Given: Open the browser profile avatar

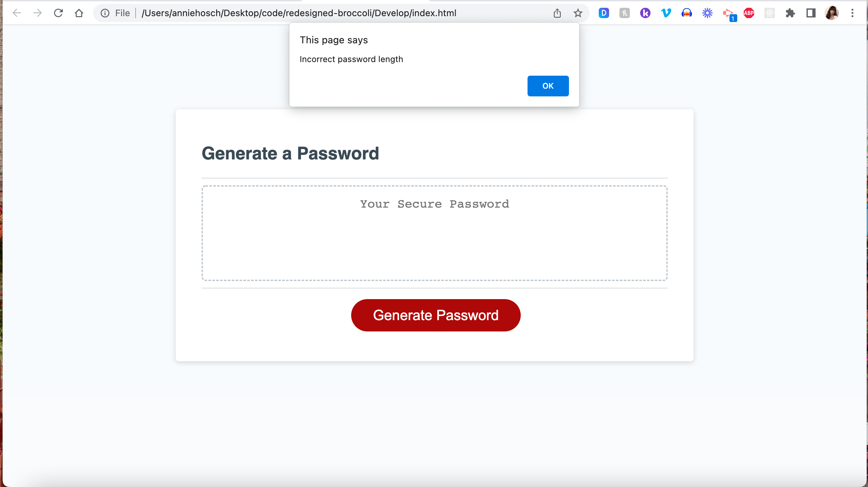Looking at the screenshot, I should point(832,13).
